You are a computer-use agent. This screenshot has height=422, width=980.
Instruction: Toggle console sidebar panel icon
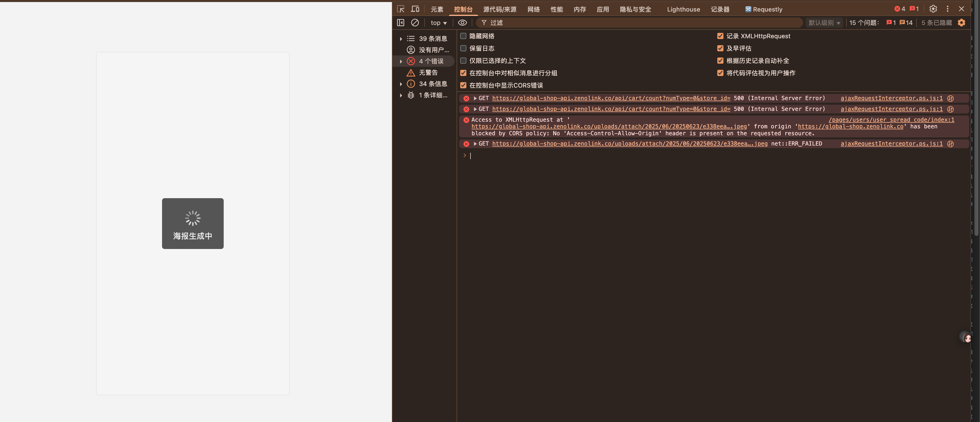(x=401, y=23)
